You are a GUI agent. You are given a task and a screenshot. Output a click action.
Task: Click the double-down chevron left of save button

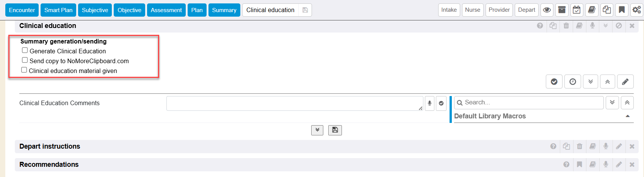pyautogui.click(x=317, y=130)
